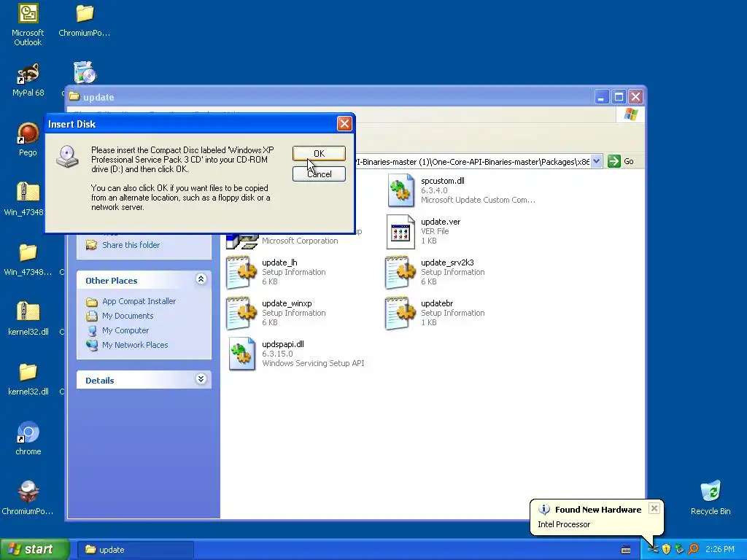
Task: Select the updspapi.dll file icon
Action: pos(242,354)
